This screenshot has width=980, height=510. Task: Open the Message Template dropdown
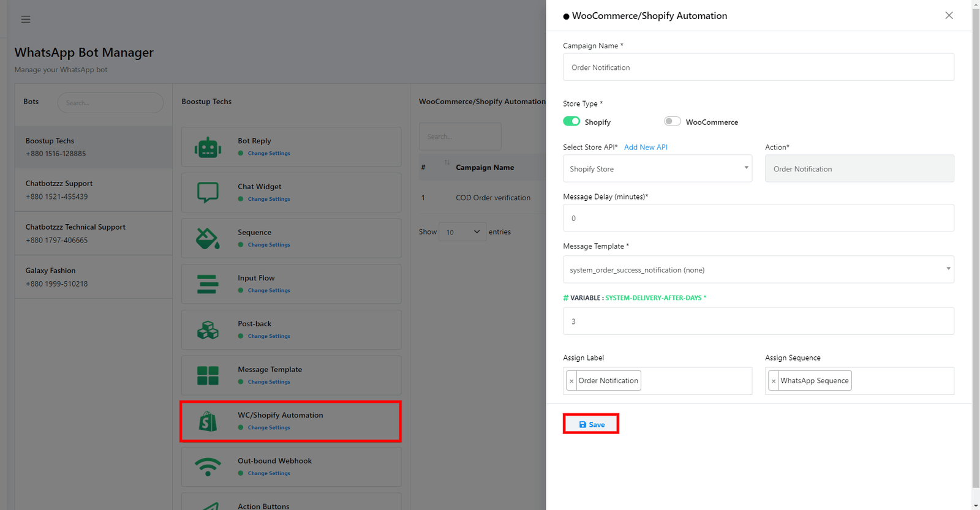coord(758,269)
